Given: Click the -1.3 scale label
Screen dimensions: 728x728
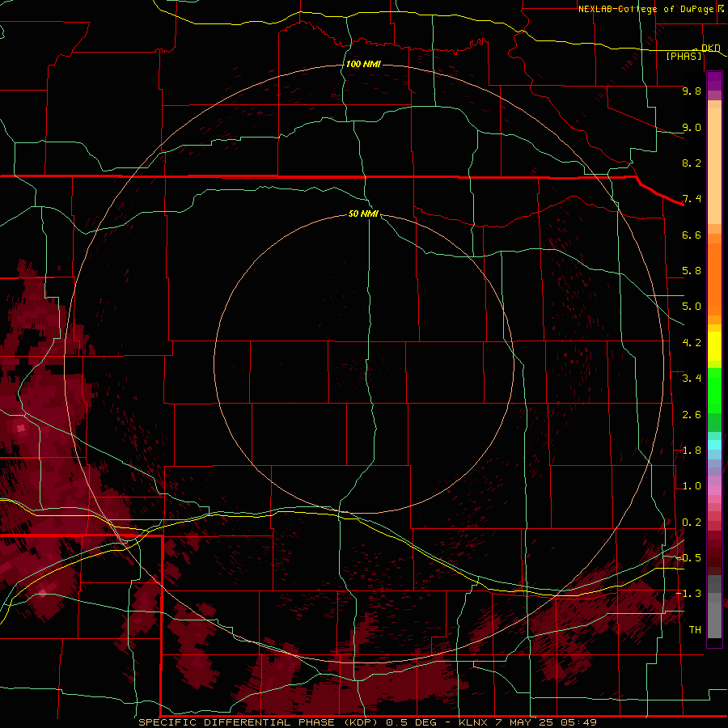Looking at the screenshot, I should 689,594.
